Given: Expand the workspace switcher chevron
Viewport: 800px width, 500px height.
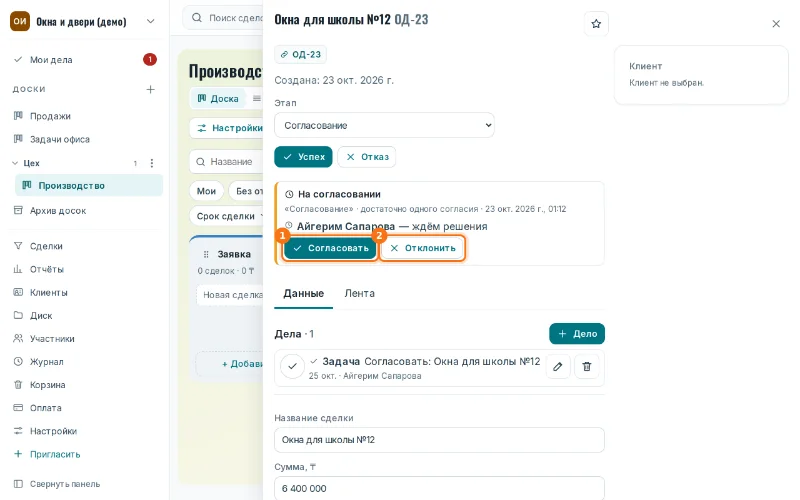Looking at the screenshot, I should coord(151,21).
